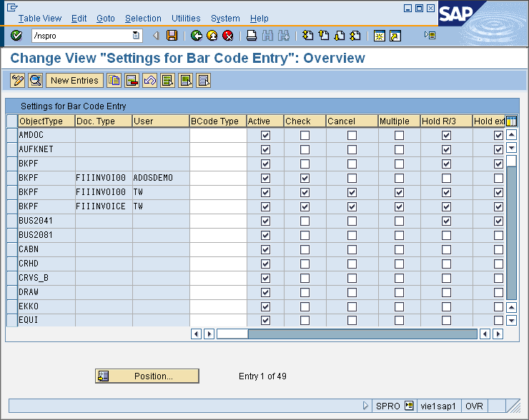Enable Check checkbox for AUFKNET row
The image size is (529, 420).
305,149
